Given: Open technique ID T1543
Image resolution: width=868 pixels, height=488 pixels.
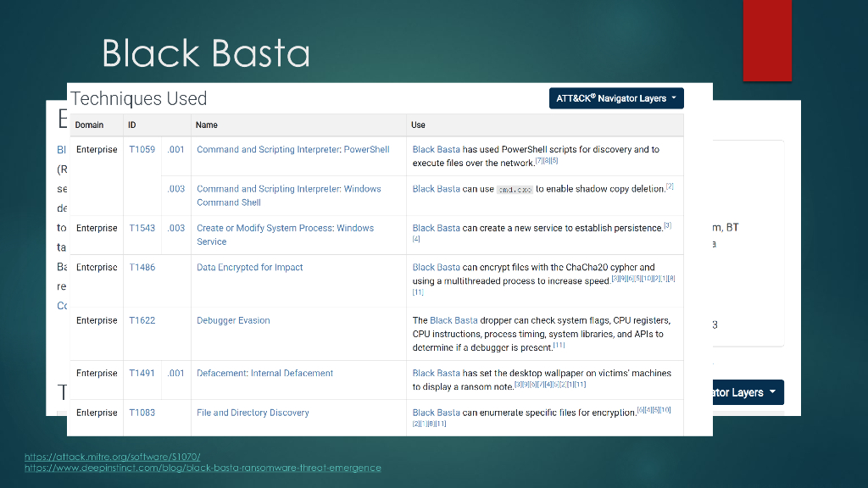Looking at the screenshot, I should pos(142,228).
